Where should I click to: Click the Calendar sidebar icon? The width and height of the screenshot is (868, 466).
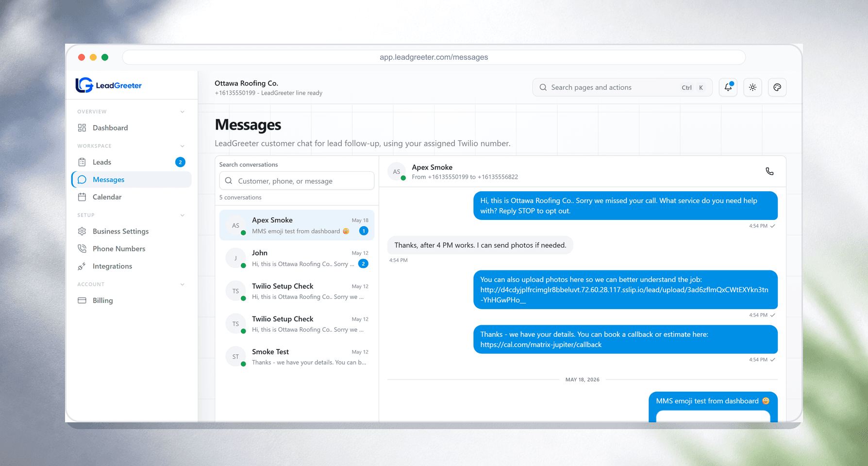point(82,197)
